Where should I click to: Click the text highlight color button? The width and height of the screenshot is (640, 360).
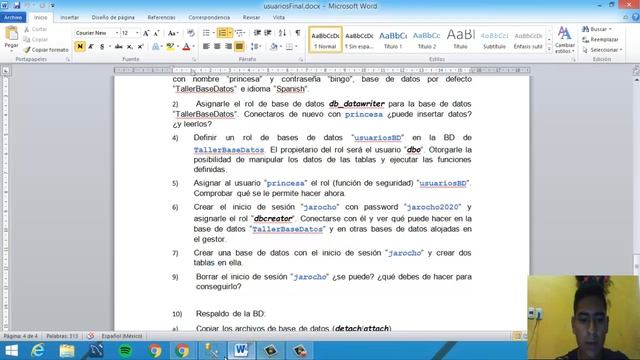click(170, 47)
